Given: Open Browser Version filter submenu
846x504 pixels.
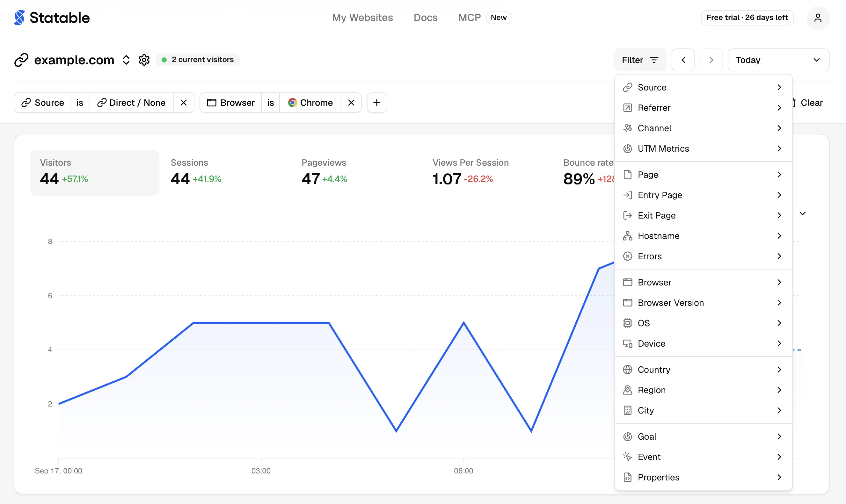Looking at the screenshot, I should tap(703, 303).
